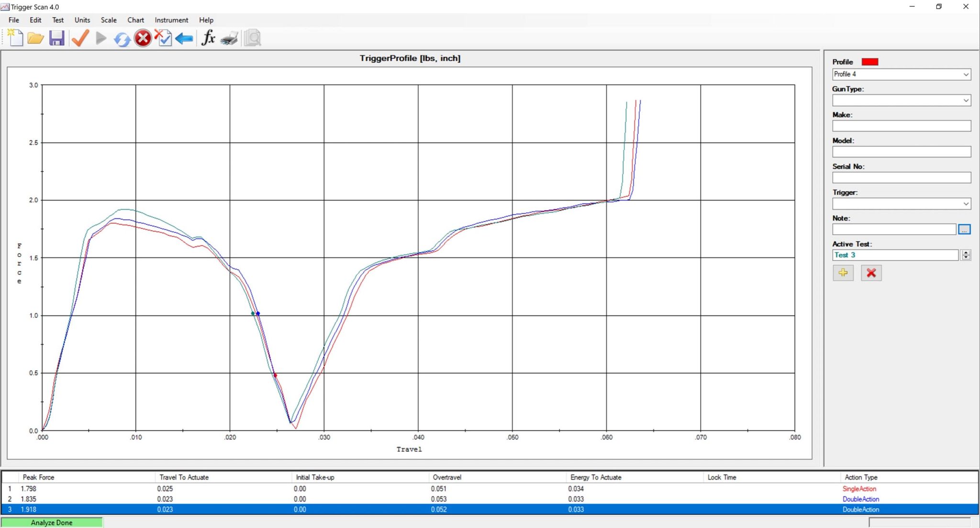Expand the Profile 4 dropdown
Image resolution: width=980 pixels, height=528 pixels.
tap(966, 74)
